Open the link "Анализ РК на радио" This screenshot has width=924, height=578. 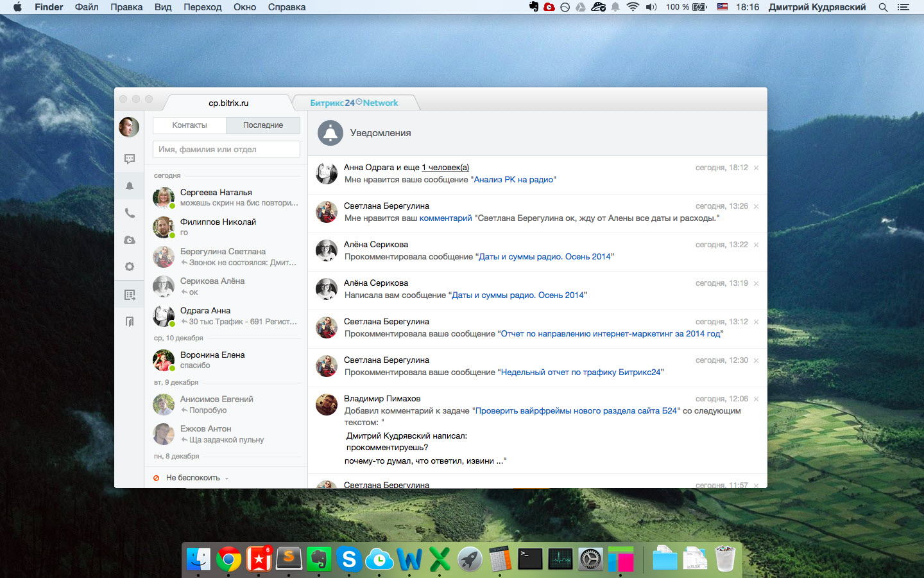pyautogui.click(x=514, y=180)
